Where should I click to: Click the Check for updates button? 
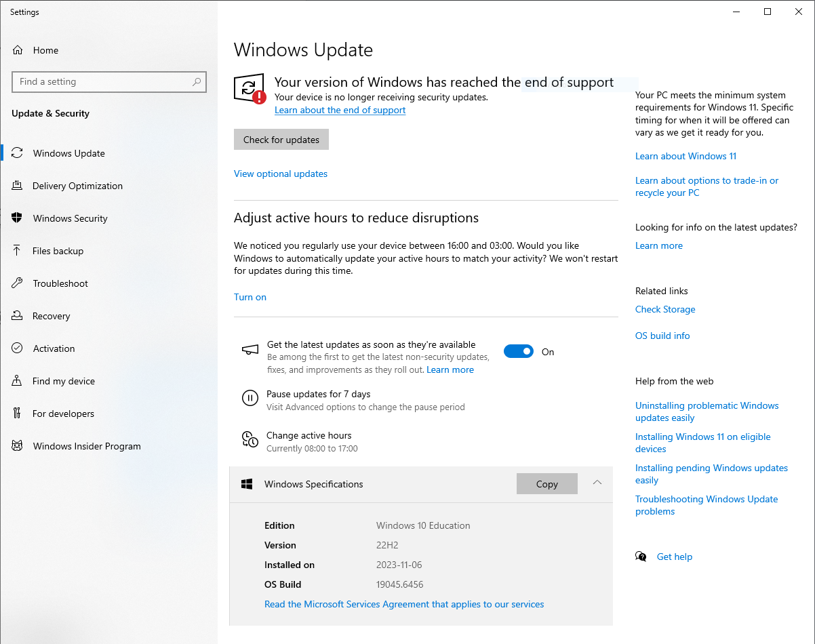click(x=281, y=140)
